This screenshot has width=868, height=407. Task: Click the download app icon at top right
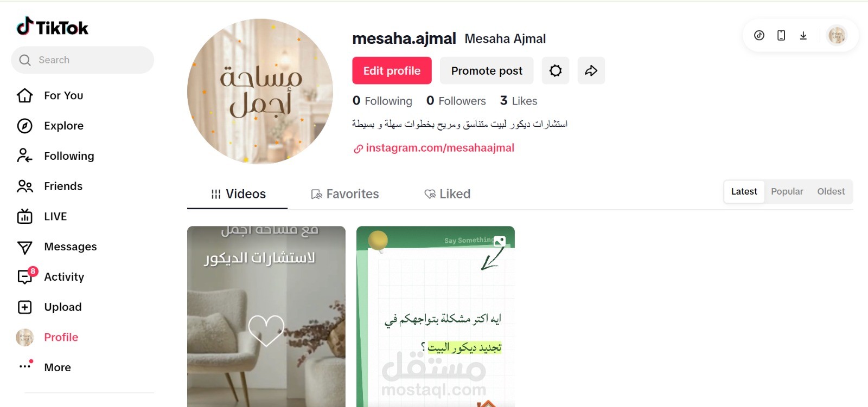(x=803, y=35)
